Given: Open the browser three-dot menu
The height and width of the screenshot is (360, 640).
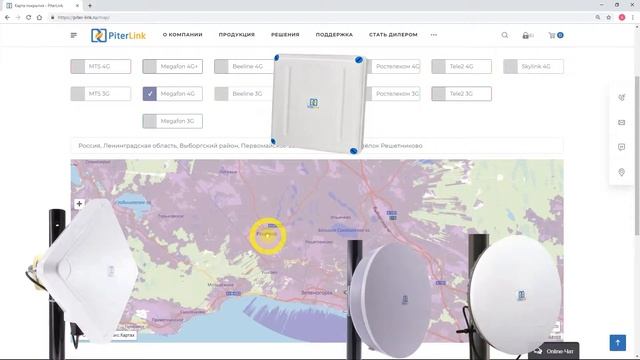Looking at the screenshot, I should [633, 18].
